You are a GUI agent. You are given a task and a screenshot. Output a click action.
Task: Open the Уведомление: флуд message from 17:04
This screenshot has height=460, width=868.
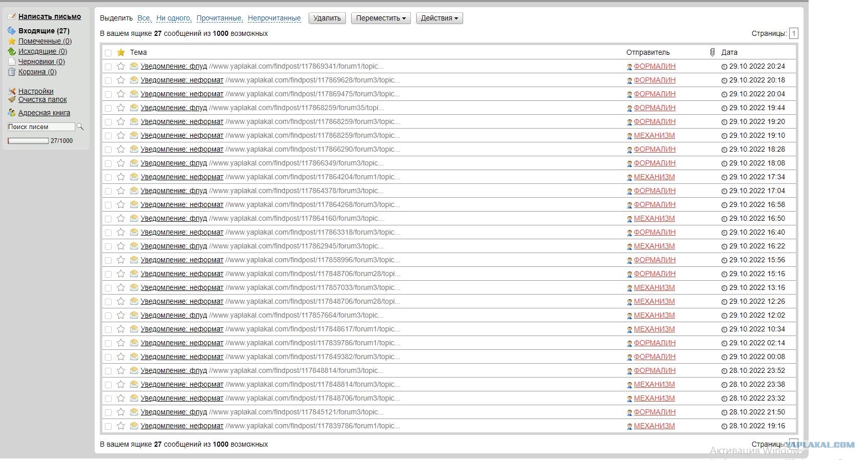point(174,191)
